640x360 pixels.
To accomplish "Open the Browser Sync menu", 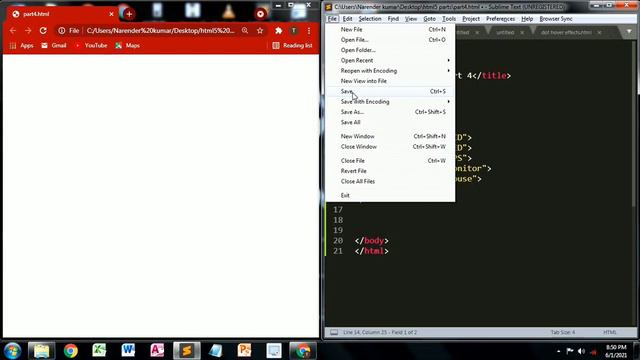I will [556, 19].
